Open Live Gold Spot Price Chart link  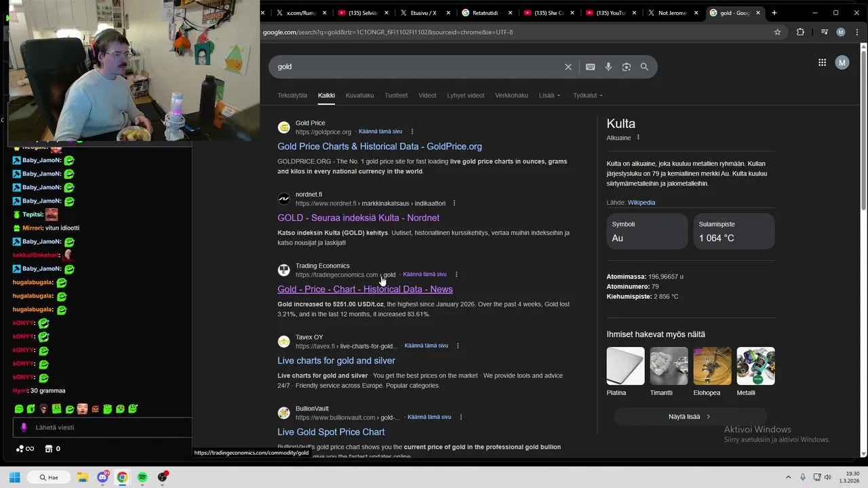(331, 432)
